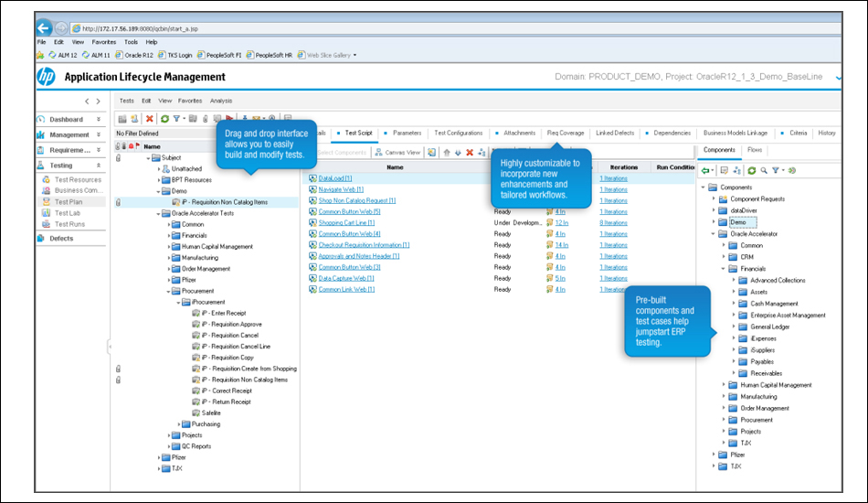Click the HP logo in the header
The height and width of the screenshot is (503, 868).
coord(46,77)
